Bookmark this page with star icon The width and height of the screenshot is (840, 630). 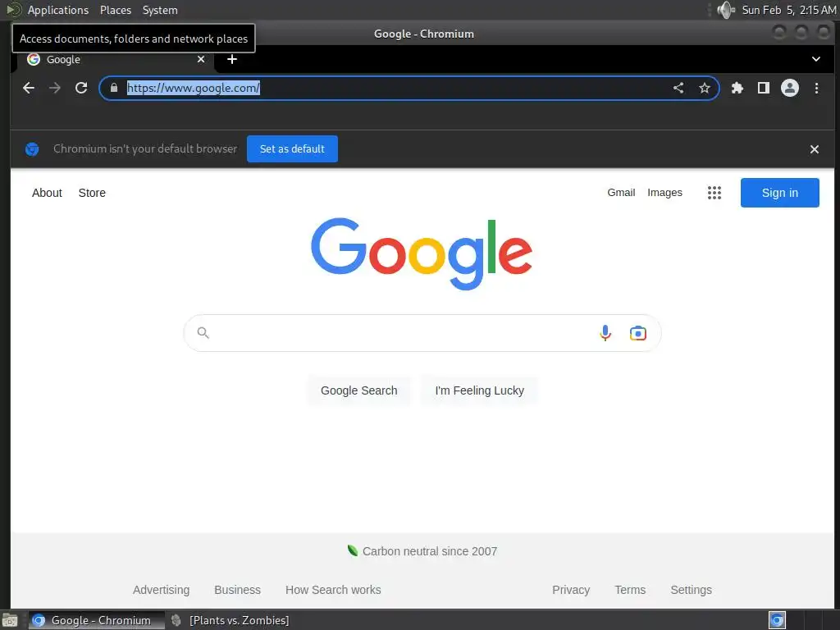(705, 88)
